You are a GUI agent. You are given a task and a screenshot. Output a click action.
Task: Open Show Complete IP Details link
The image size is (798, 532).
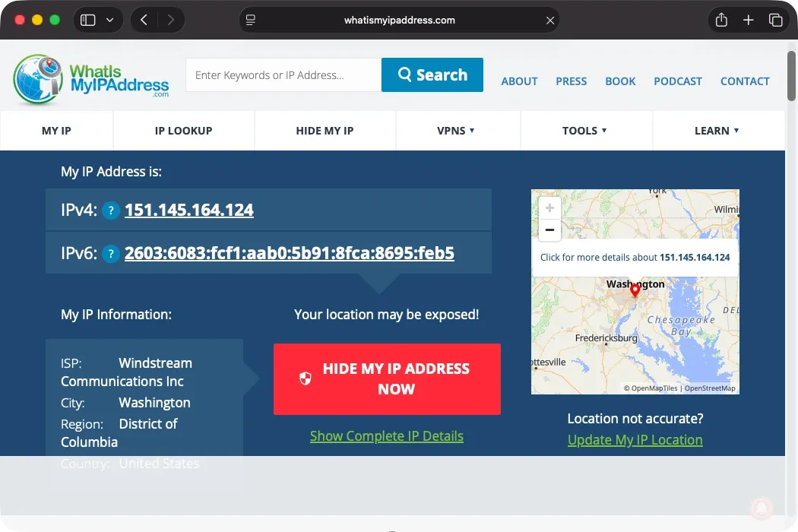click(387, 436)
